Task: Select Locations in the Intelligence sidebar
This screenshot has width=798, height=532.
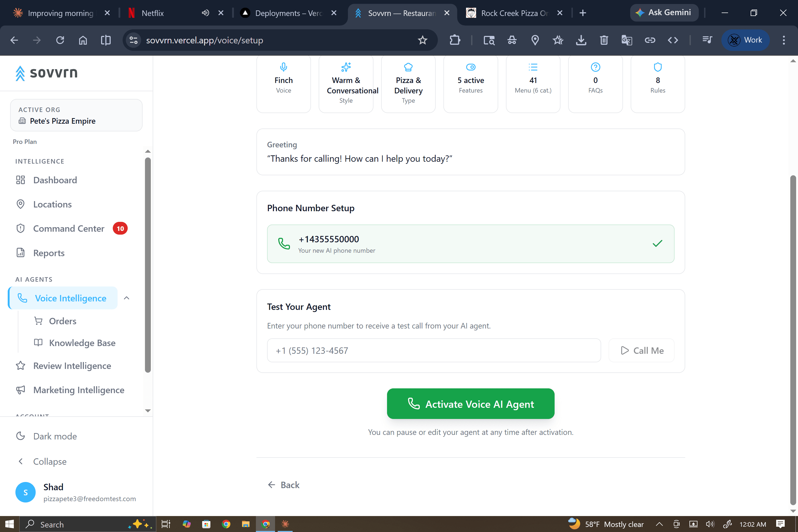Action: pyautogui.click(x=52, y=204)
